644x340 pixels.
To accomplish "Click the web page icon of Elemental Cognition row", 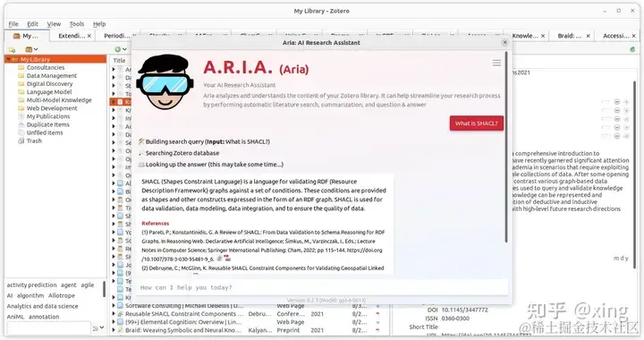I will pos(120,322).
